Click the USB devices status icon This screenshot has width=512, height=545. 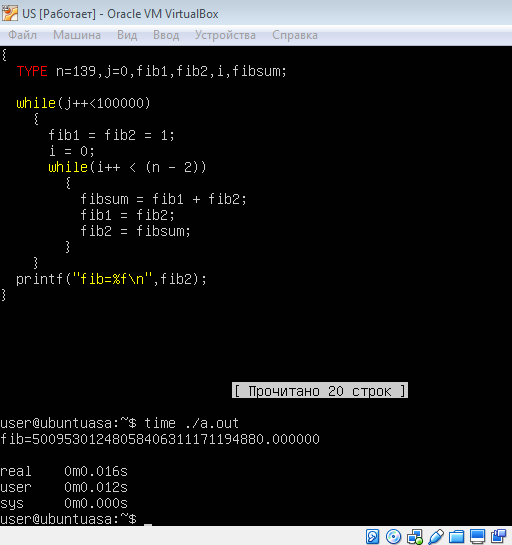(436, 536)
